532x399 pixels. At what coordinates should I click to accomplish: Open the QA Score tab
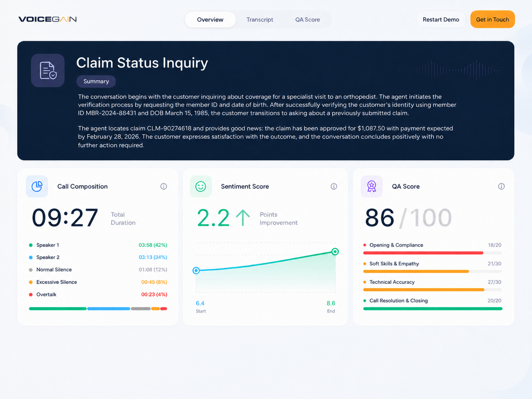tap(308, 19)
